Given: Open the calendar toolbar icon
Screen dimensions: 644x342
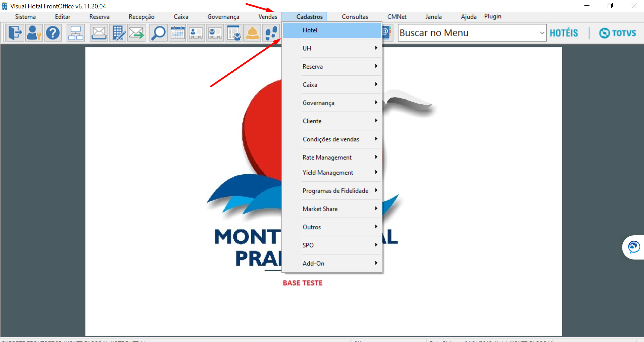Looking at the screenshot, I should (x=177, y=33).
